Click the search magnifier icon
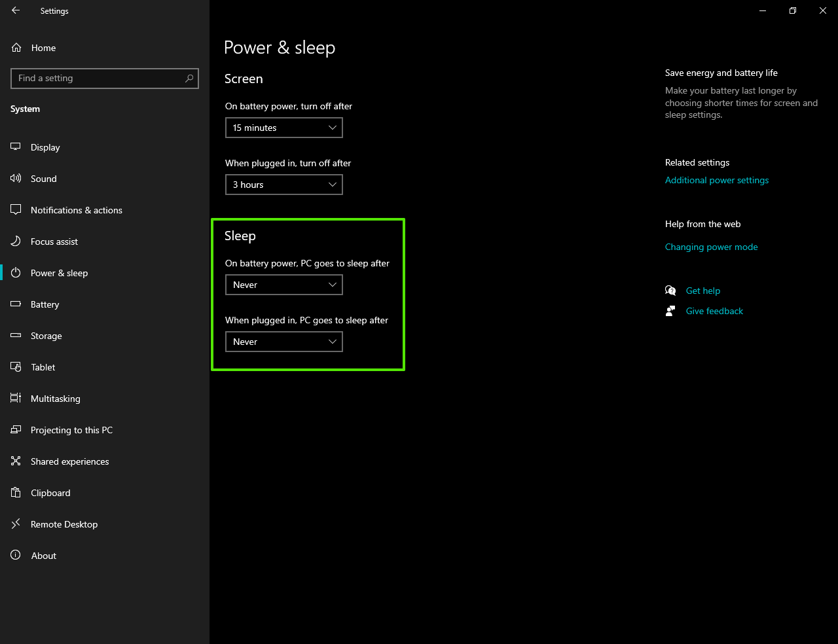The width and height of the screenshot is (838, 644). point(189,79)
